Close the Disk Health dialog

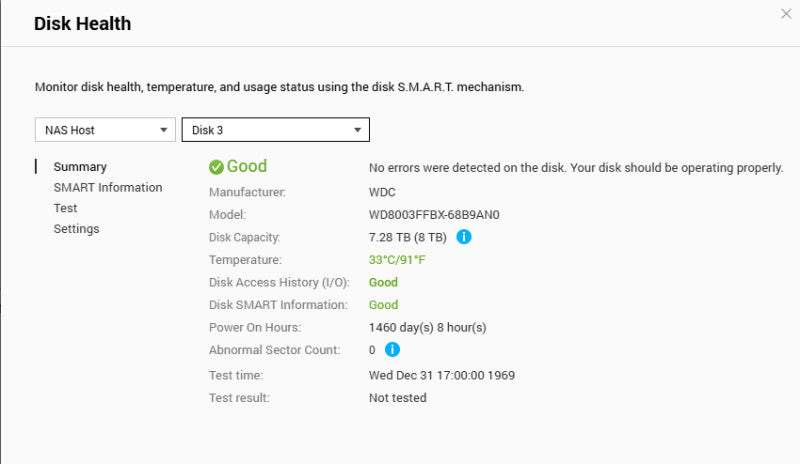786,14
